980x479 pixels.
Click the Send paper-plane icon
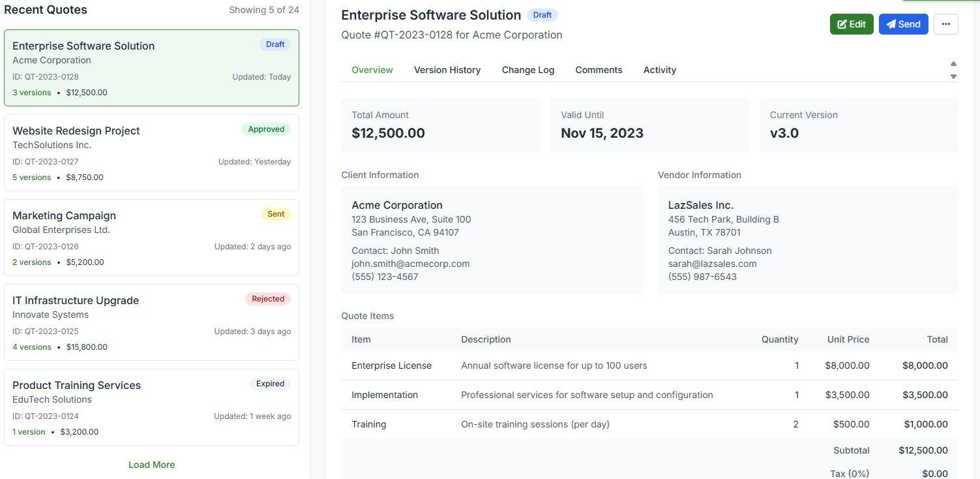point(891,24)
